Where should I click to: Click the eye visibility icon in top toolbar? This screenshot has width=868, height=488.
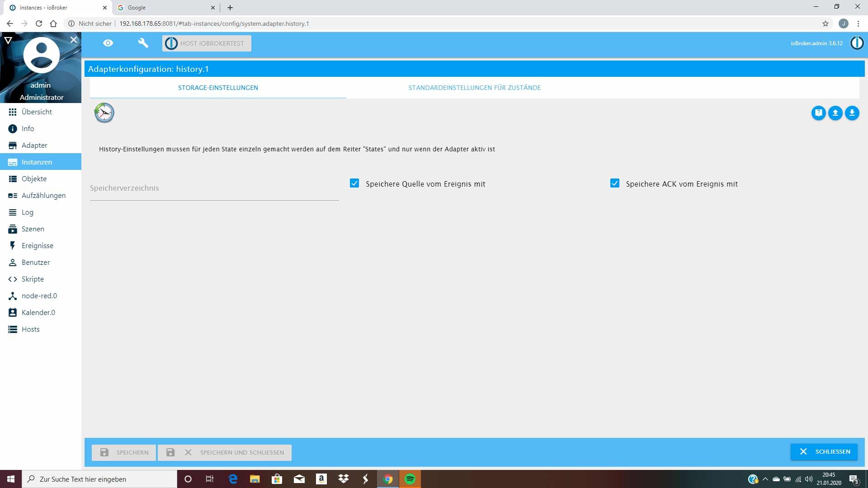tap(108, 43)
